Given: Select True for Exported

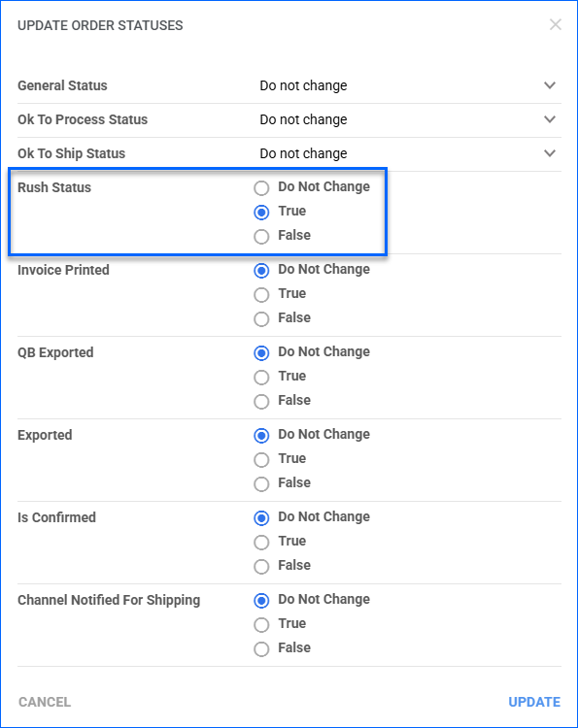Looking at the screenshot, I should click(261, 460).
